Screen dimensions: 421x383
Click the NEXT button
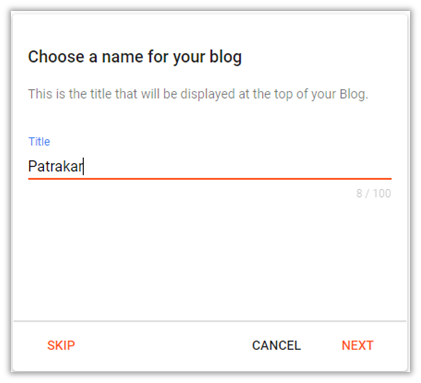click(357, 345)
